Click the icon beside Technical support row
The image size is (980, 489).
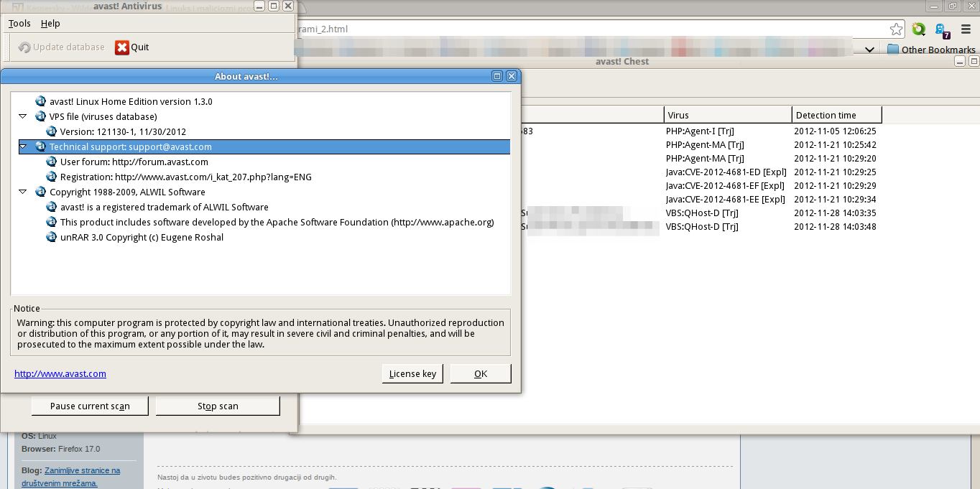tap(40, 146)
